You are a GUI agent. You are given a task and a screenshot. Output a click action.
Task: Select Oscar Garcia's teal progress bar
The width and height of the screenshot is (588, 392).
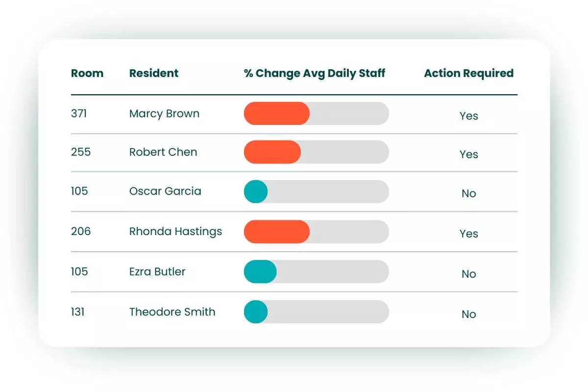256,192
